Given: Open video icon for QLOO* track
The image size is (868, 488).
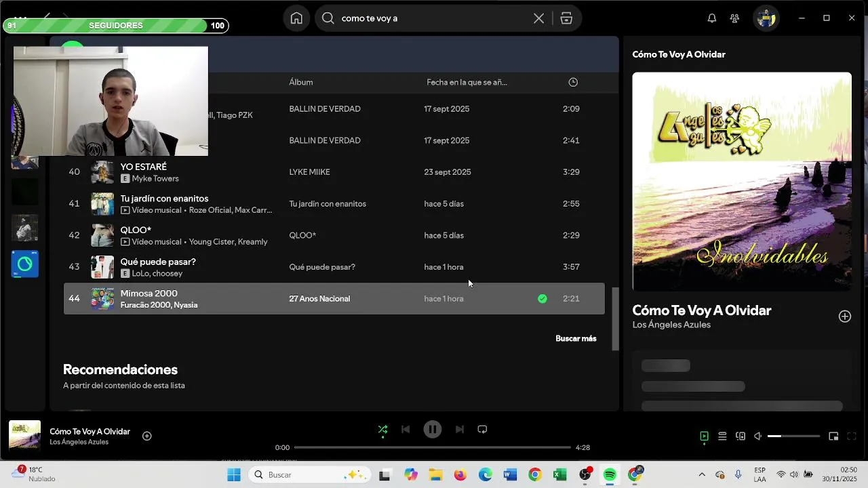Looking at the screenshot, I should tap(125, 242).
